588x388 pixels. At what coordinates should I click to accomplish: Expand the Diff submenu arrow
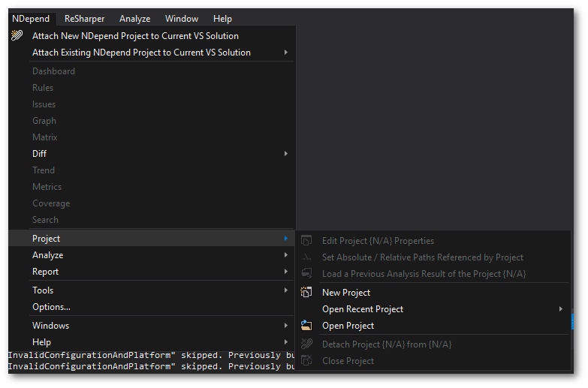pos(286,153)
